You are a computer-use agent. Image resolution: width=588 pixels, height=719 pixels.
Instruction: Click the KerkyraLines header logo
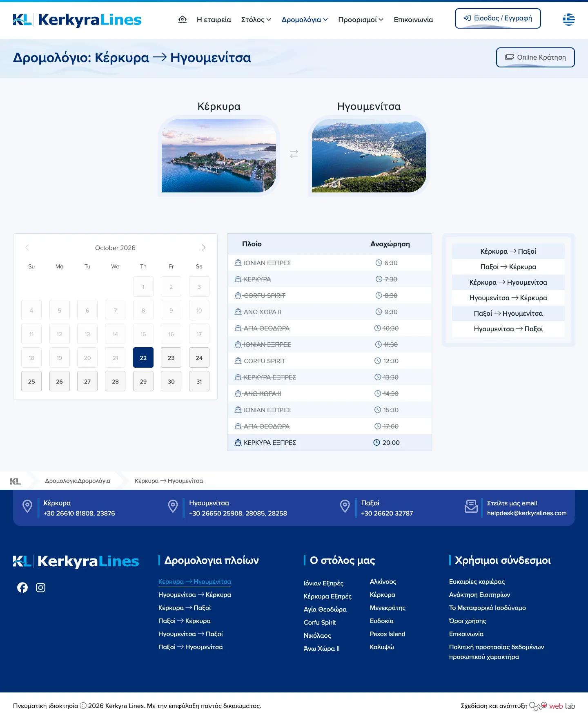tap(77, 20)
